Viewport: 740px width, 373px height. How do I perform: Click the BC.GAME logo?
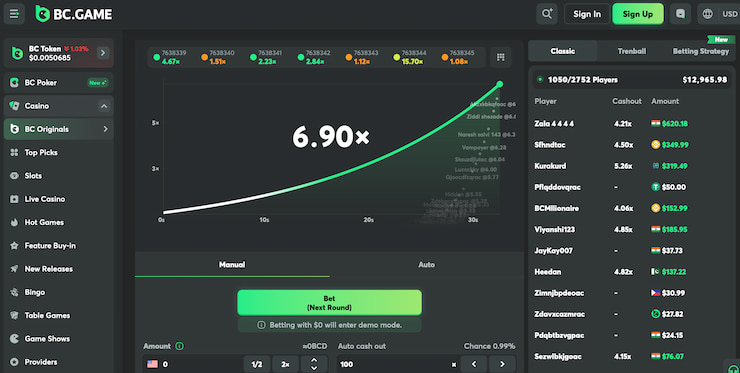pos(74,14)
